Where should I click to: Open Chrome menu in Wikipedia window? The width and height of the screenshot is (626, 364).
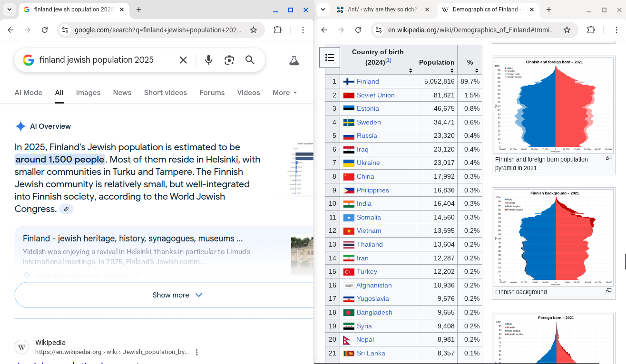coord(616,30)
